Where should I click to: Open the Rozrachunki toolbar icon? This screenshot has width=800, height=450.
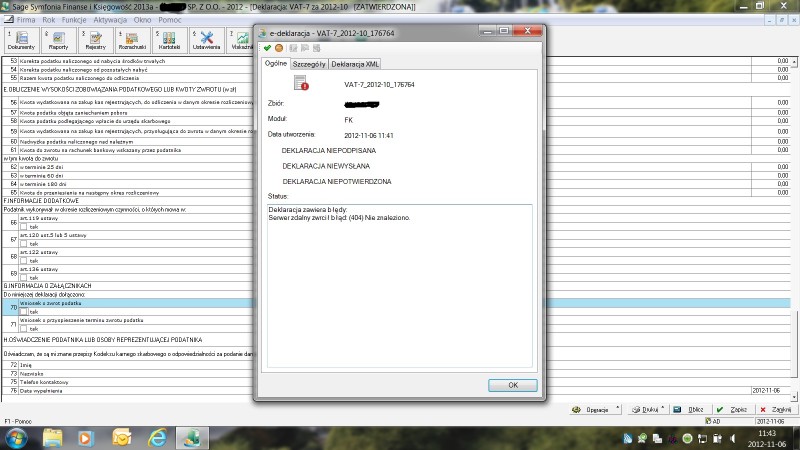[132, 40]
